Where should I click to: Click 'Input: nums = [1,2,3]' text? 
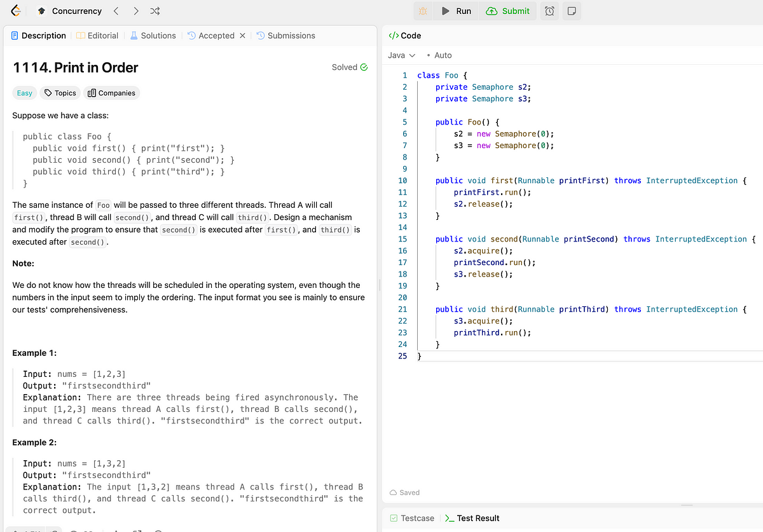(74, 374)
